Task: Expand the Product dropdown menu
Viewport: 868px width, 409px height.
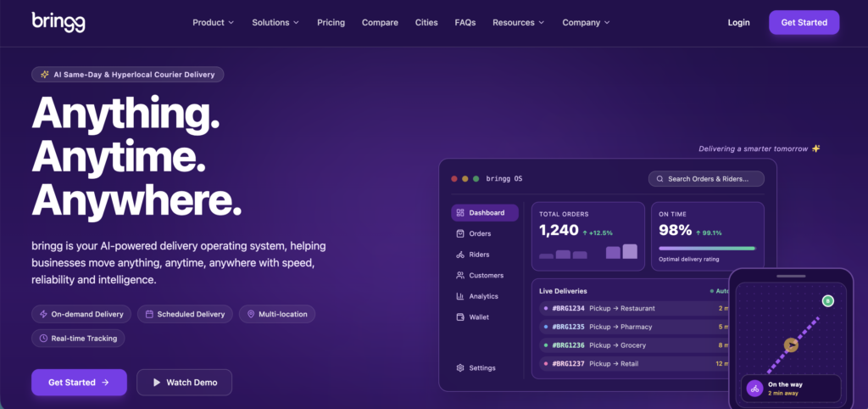Action: [213, 23]
